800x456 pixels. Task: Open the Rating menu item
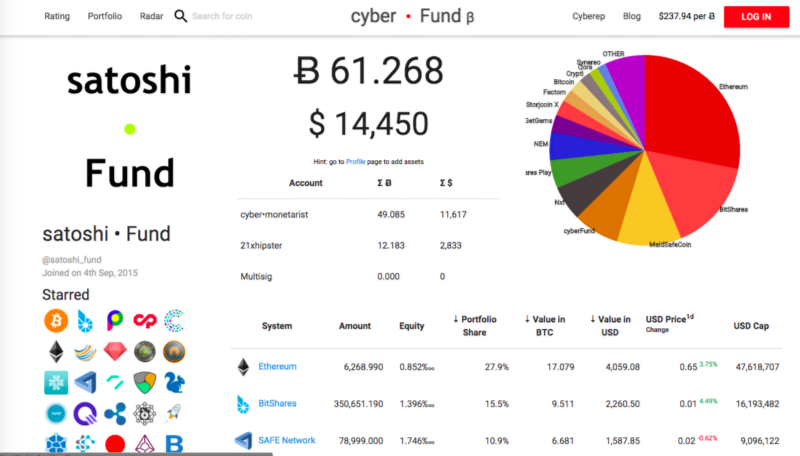point(57,16)
